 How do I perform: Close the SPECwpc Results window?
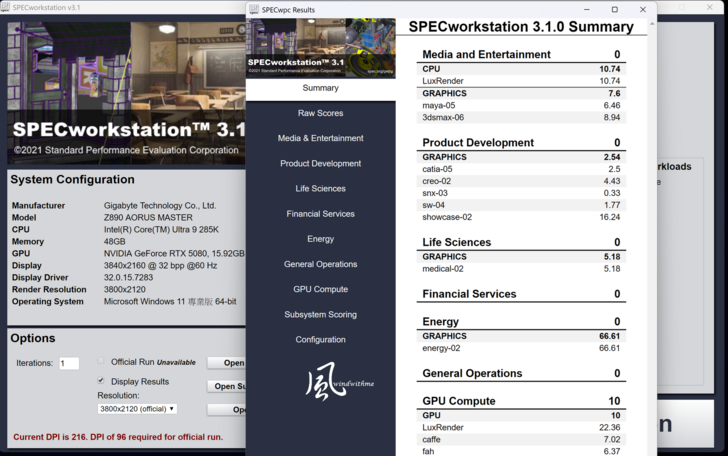pos(643,9)
